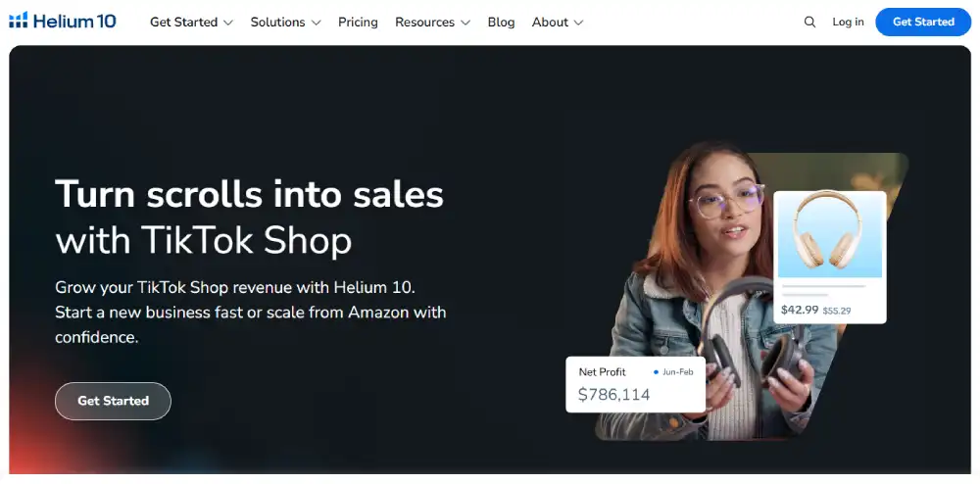The image size is (980, 484).
Task: Click the blue legend dot by Jun-Feb
Action: click(656, 372)
